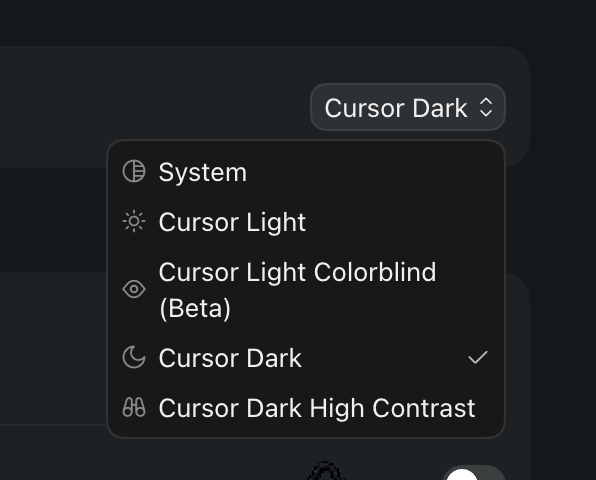596x480 pixels.
Task: Choose the Cursor Light theme
Action: (306, 222)
